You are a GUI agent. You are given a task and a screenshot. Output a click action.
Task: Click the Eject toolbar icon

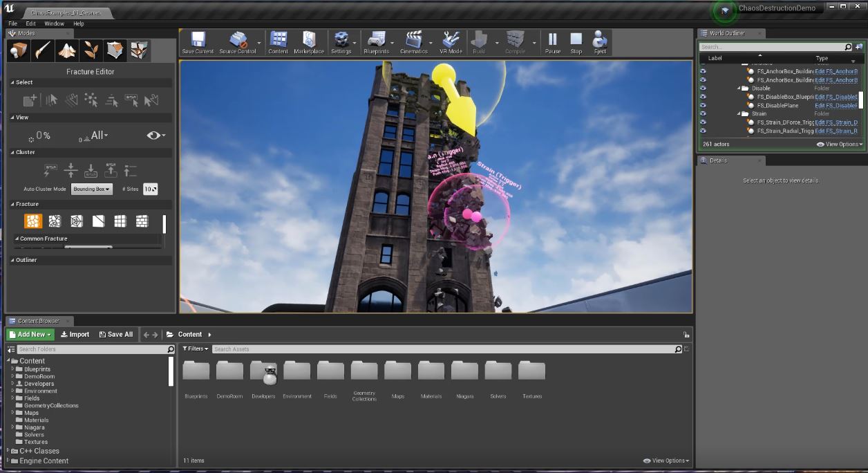(x=600, y=43)
